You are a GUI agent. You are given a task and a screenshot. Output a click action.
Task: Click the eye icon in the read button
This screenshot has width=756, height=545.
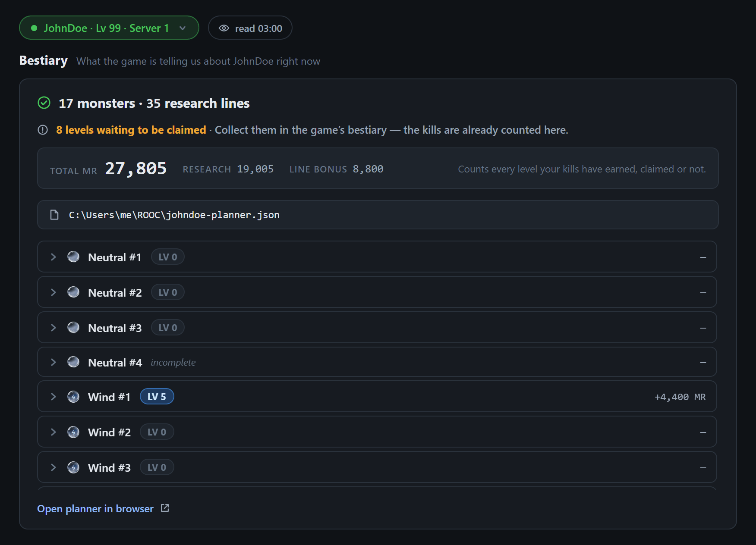click(224, 28)
